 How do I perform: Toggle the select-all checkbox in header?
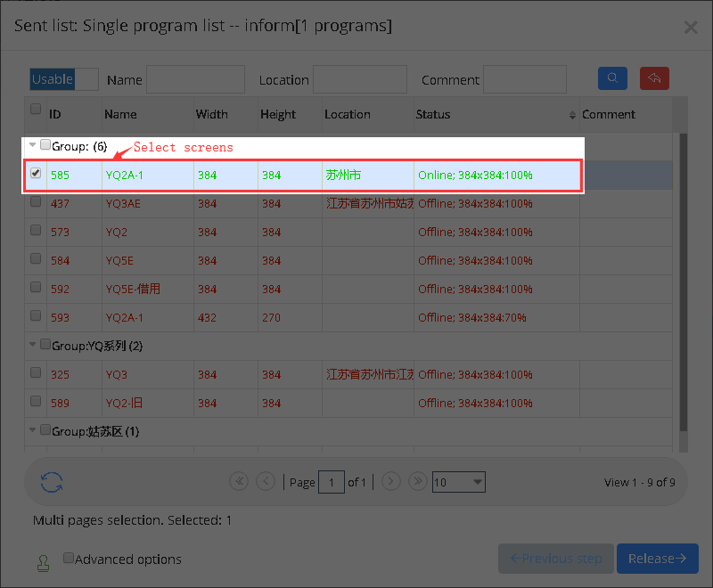point(36,109)
